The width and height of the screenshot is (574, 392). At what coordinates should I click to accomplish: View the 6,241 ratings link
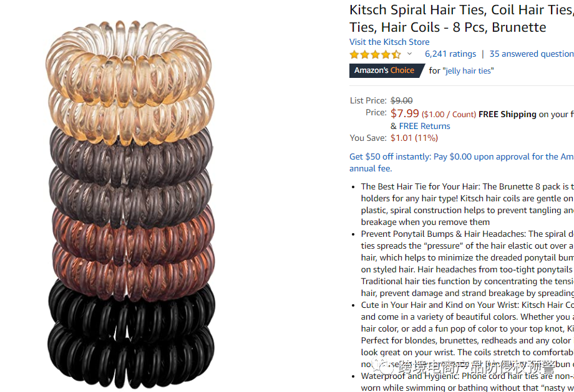(x=450, y=54)
